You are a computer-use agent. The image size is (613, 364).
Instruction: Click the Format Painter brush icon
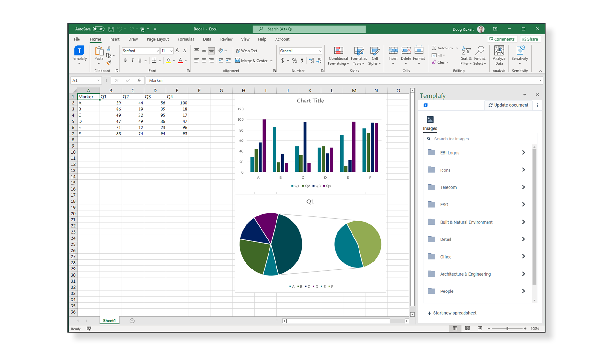(109, 63)
